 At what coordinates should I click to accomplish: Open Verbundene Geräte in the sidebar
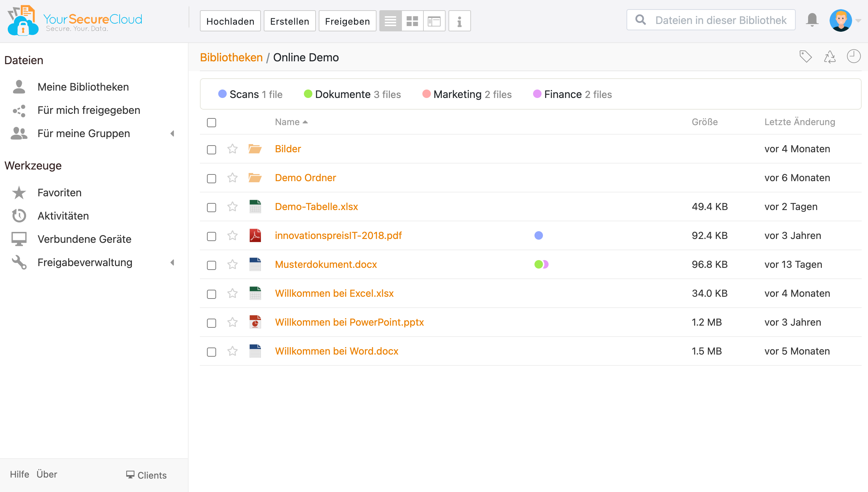pos(84,239)
